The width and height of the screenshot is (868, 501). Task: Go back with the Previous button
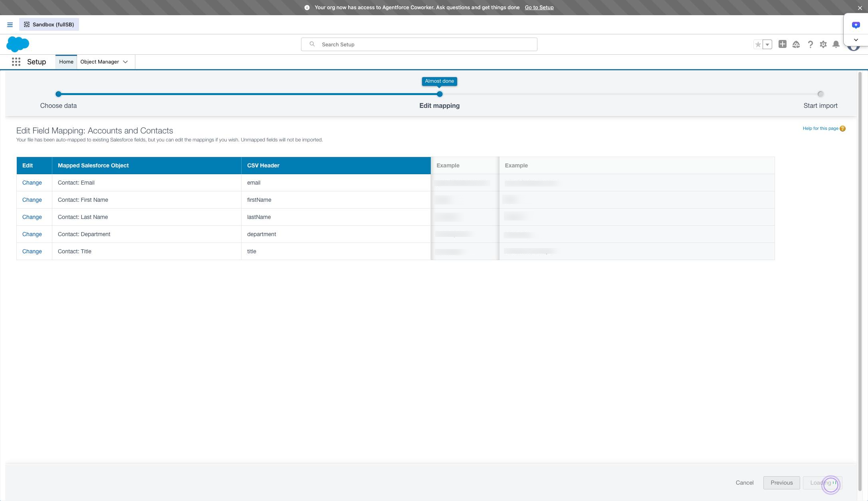(x=781, y=483)
